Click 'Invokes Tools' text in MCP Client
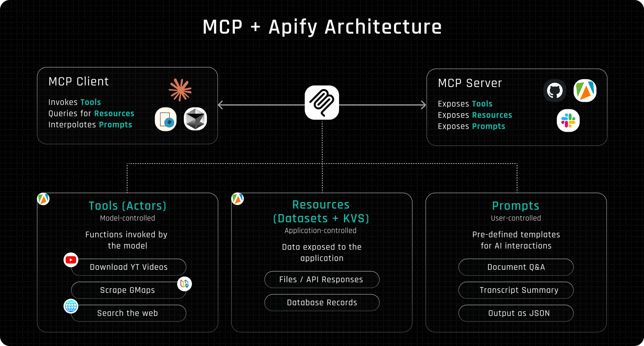This screenshot has height=346, width=644. 75,102
